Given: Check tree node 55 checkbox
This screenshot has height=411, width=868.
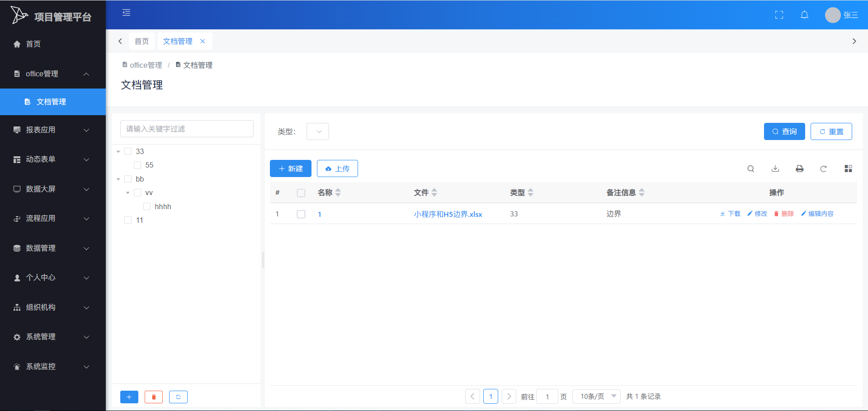Looking at the screenshot, I should tap(137, 165).
